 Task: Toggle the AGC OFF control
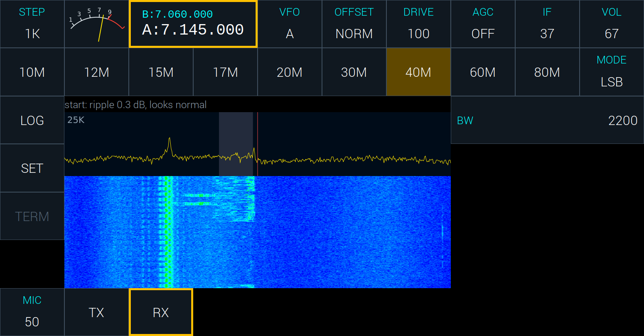pos(483,24)
